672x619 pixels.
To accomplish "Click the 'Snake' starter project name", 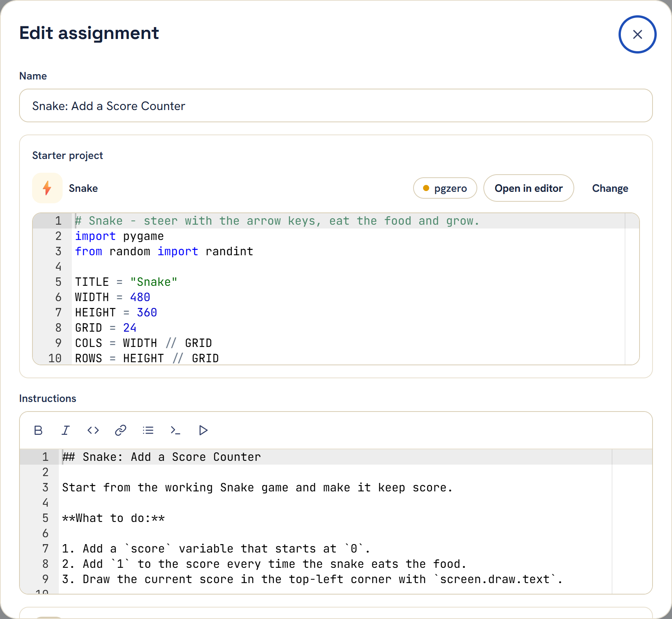I will coord(83,188).
